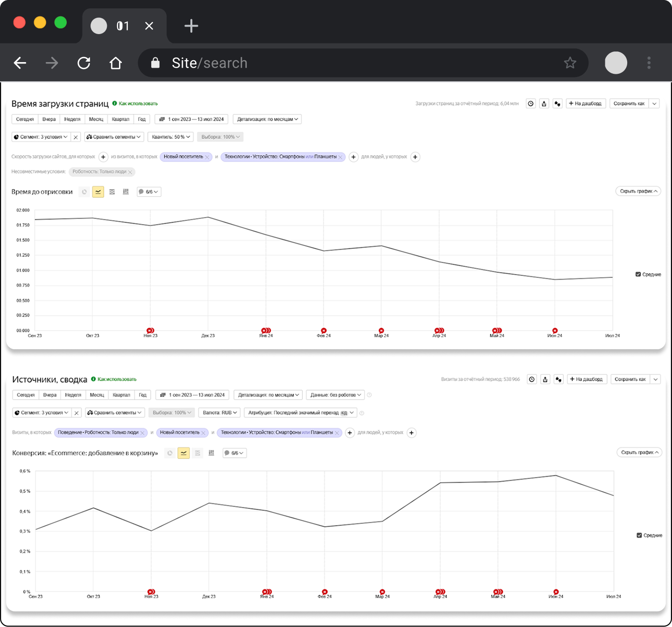Open the 'Квантиль: 50 %' dropdown
672x627 pixels.
[x=171, y=137]
